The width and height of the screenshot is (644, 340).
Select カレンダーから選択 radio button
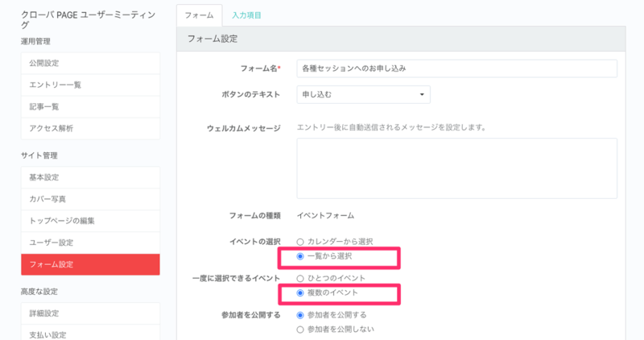coord(300,242)
